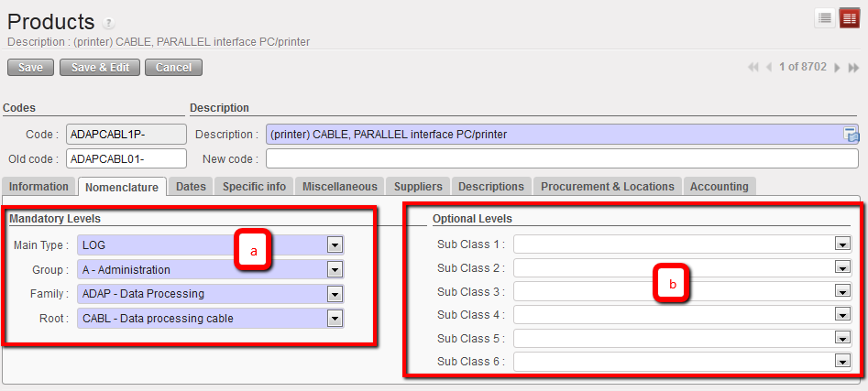This screenshot has height=391, width=868.
Task: Expand the Sub Class 4 dropdown
Action: point(842,315)
